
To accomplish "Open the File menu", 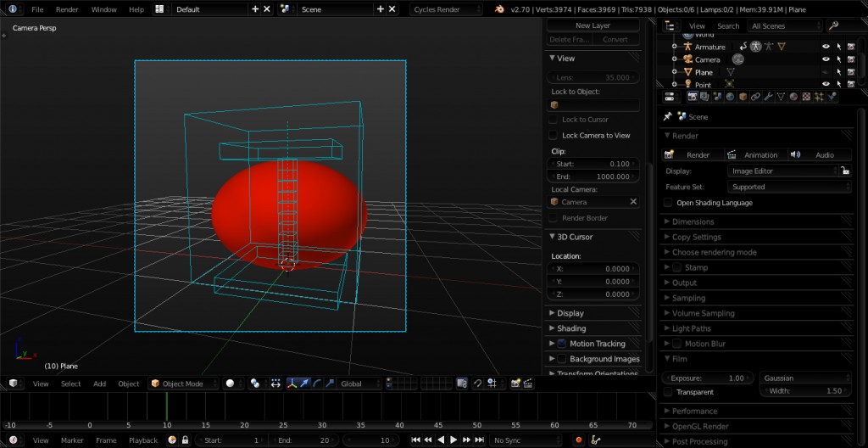I will click(x=37, y=9).
